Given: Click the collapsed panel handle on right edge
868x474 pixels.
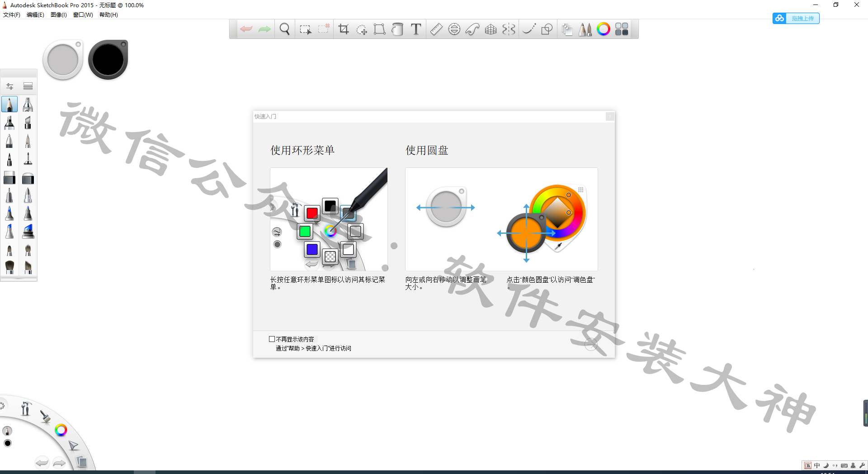Looking at the screenshot, I should [865, 413].
